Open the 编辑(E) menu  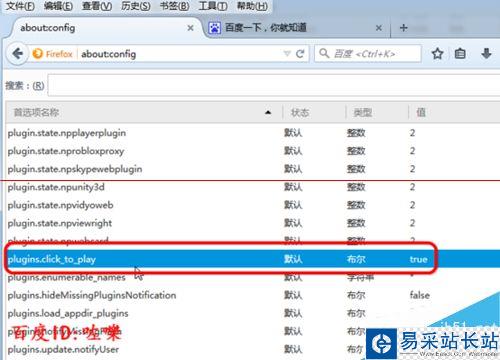coord(58,6)
